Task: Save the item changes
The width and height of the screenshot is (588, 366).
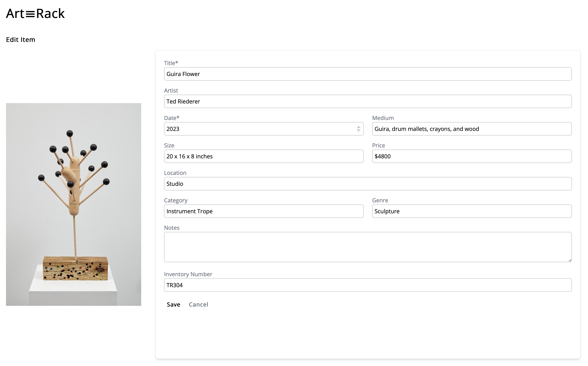Action: point(173,304)
